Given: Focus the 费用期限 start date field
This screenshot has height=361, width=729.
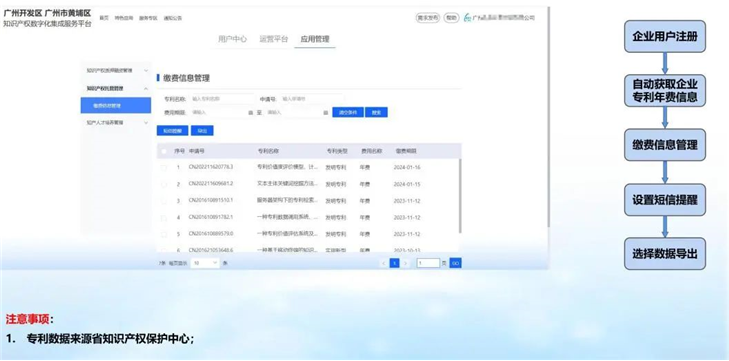Looking at the screenshot, I should tap(221, 113).
